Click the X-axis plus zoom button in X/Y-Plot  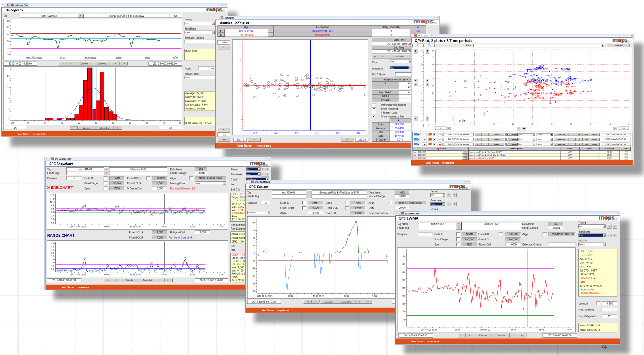(524, 129)
